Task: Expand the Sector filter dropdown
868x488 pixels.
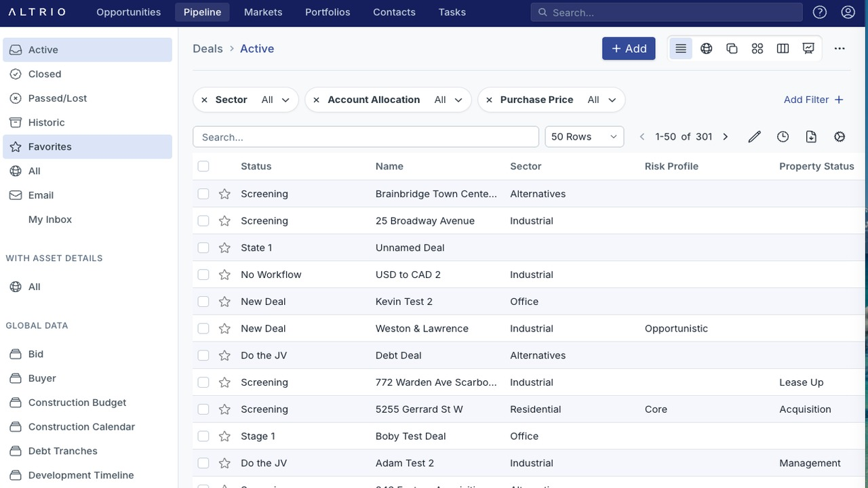Action: pos(277,100)
